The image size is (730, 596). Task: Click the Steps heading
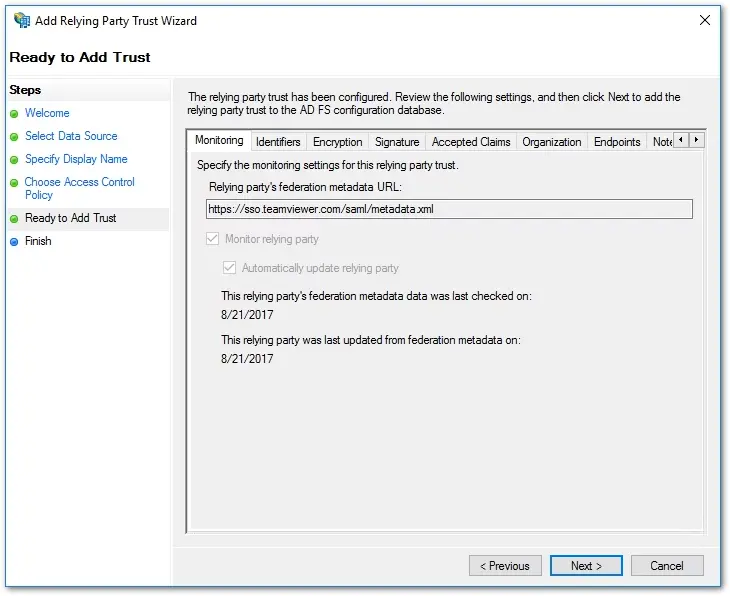(x=25, y=90)
